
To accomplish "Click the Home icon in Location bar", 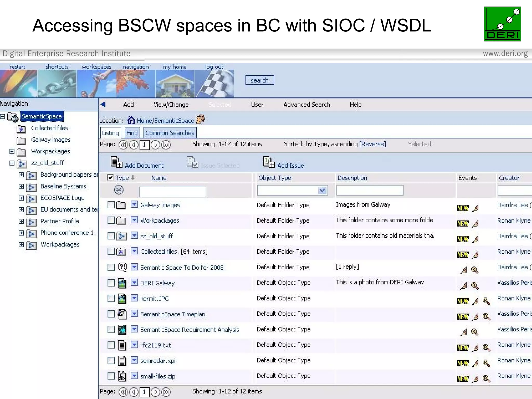I will [131, 120].
